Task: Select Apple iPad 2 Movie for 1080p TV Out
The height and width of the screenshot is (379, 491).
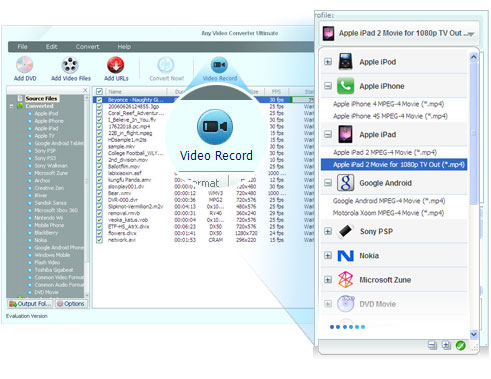Action: (x=394, y=165)
